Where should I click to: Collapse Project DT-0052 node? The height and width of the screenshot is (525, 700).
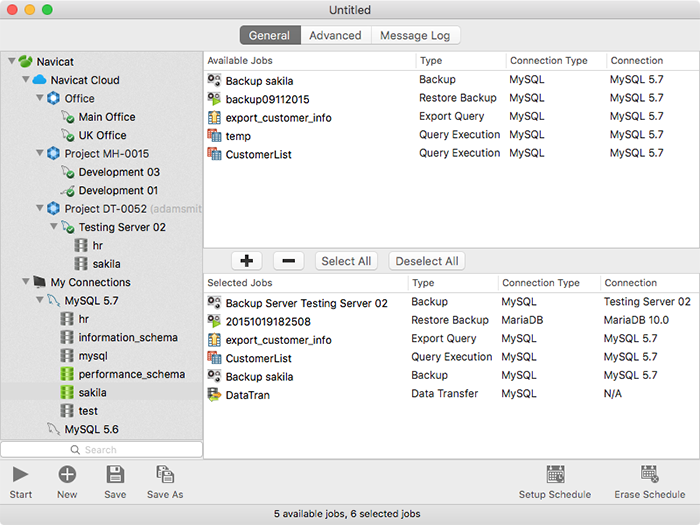pyautogui.click(x=40, y=208)
